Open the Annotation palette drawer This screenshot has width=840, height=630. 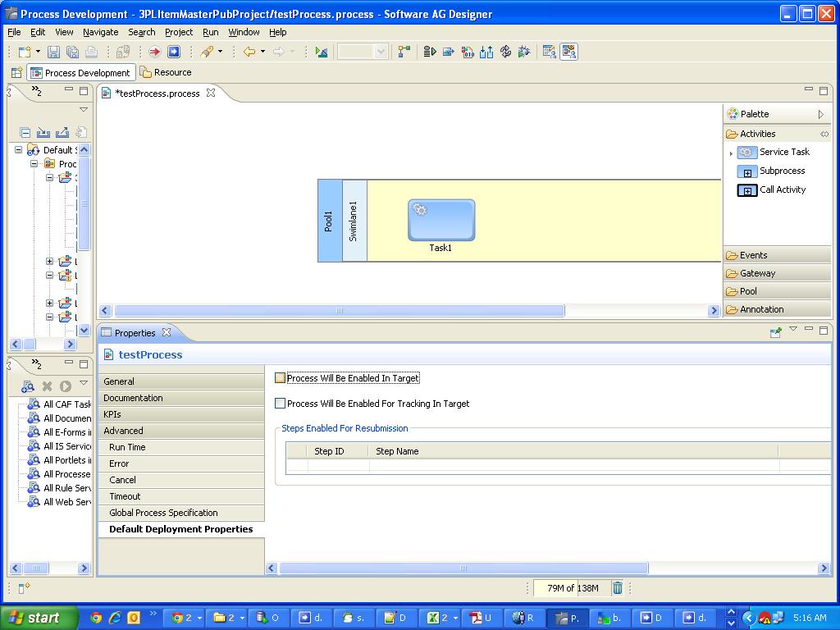(x=778, y=309)
